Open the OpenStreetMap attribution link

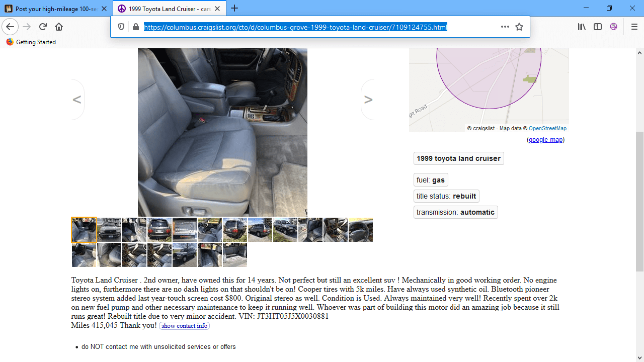[547, 128]
